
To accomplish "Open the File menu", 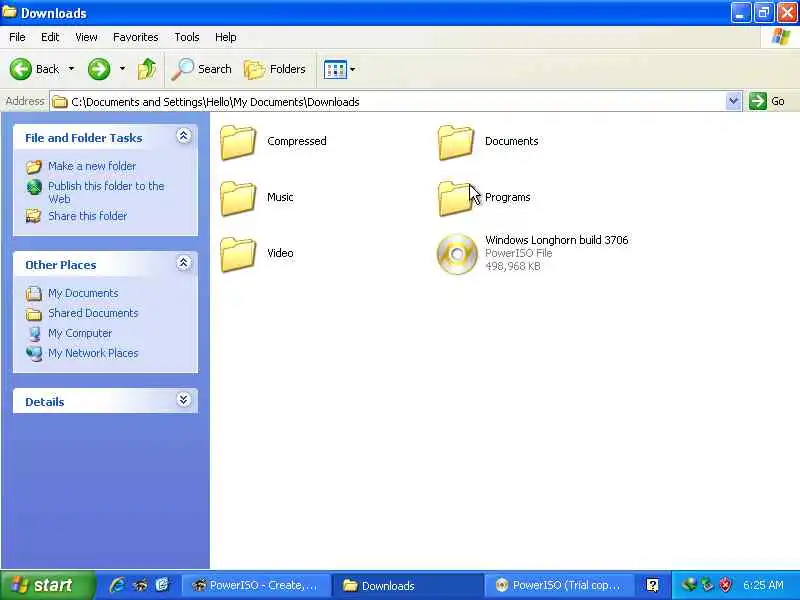I will pyautogui.click(x=17, y=37).
